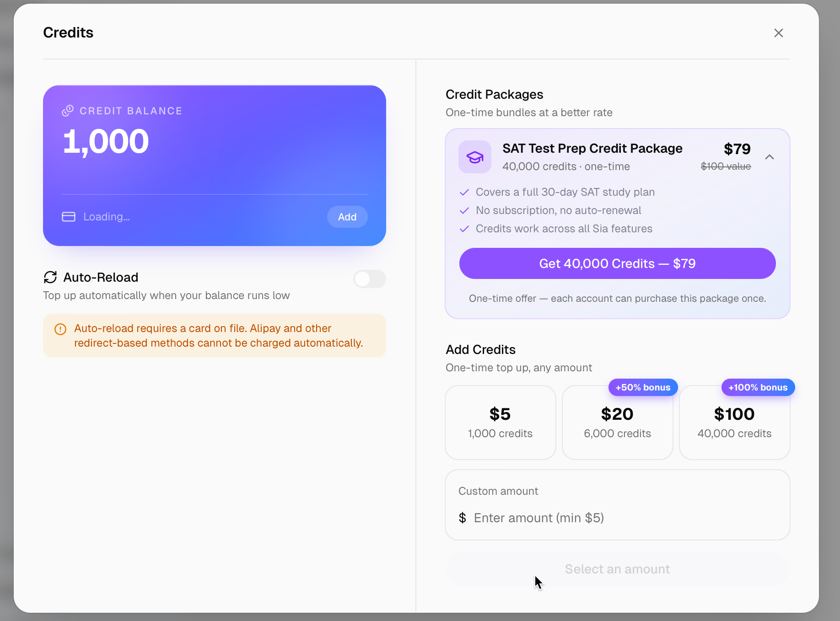840x621 pixels.
Task: Click the graduation cap package icon
Action: click(475, 157)
